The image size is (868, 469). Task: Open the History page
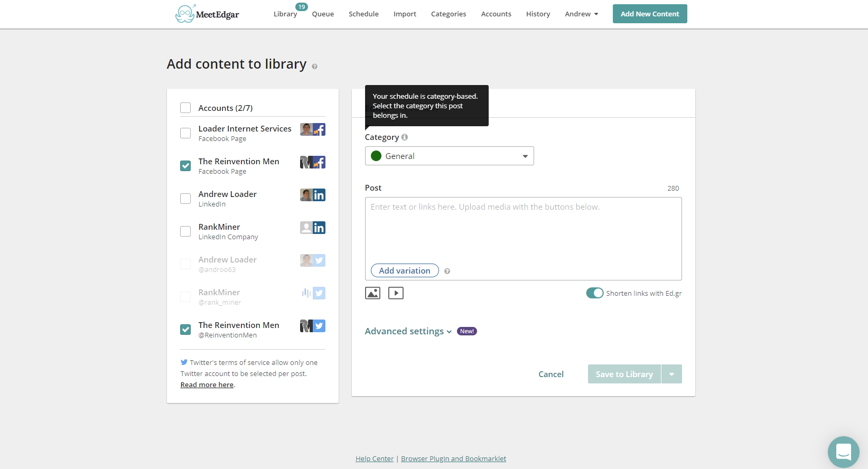click(538, 14)
